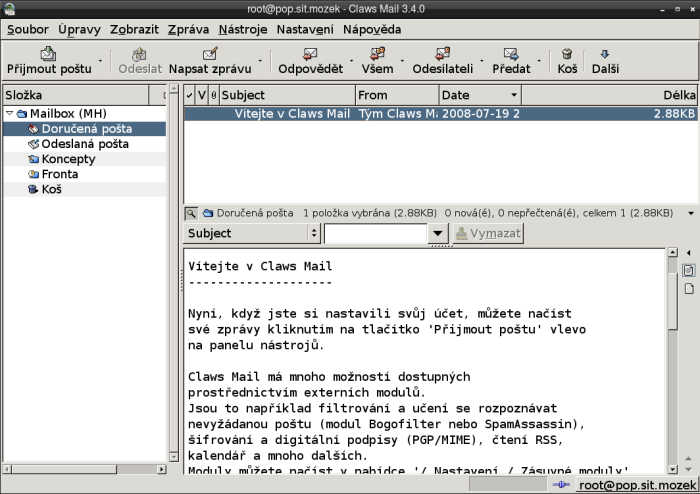Select the Odeslaná pošta folder
The image size is (700, 494).
coord(85,144)
